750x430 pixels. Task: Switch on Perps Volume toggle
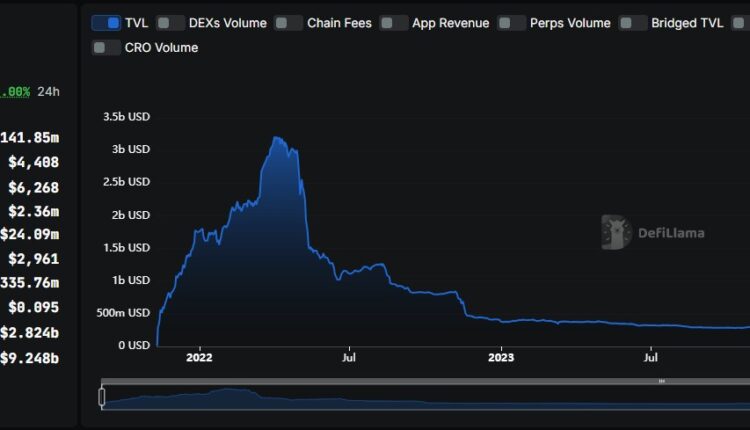click(x=512, y=23)
